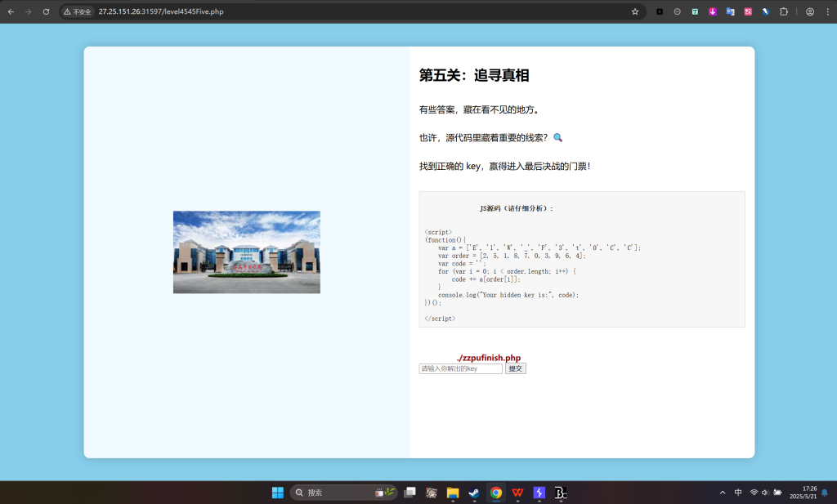Click the "var order" code line
The image size is (837, 504).
tap(512, 256)
